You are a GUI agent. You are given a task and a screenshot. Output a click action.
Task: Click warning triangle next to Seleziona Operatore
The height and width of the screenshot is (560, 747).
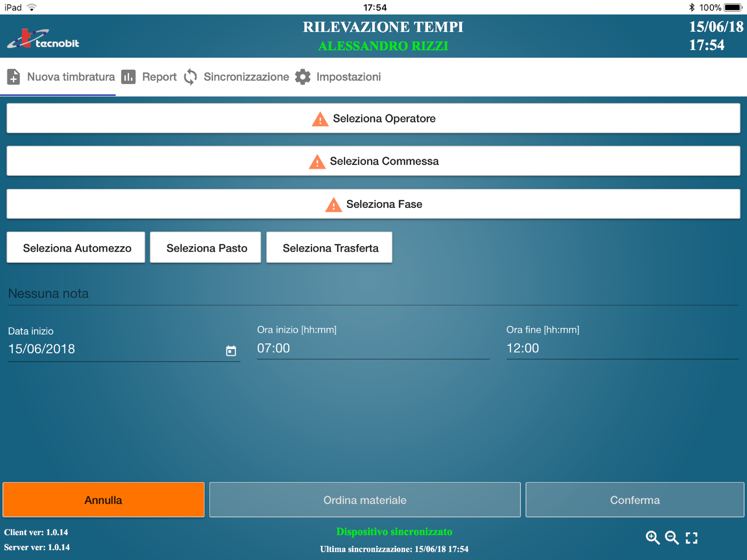click(320, 119)
